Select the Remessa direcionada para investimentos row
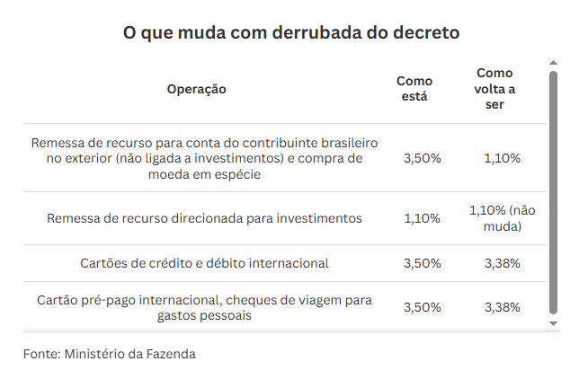 pos(285,218)
